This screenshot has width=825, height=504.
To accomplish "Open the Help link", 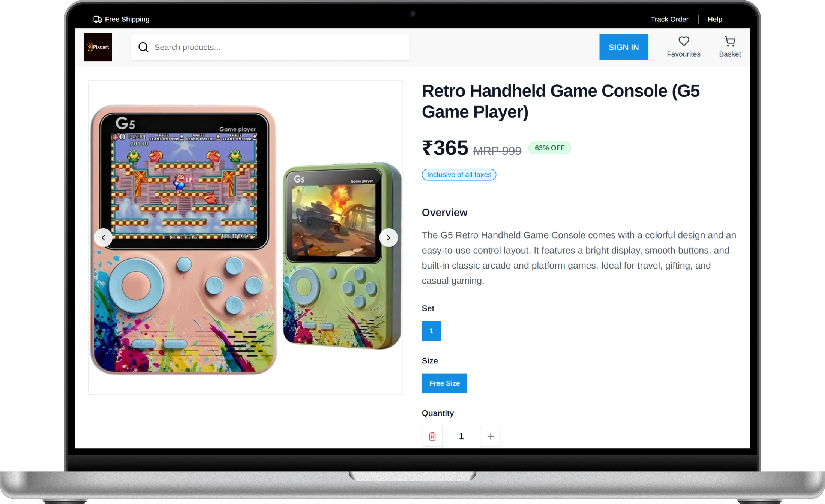I will (715, 19).
